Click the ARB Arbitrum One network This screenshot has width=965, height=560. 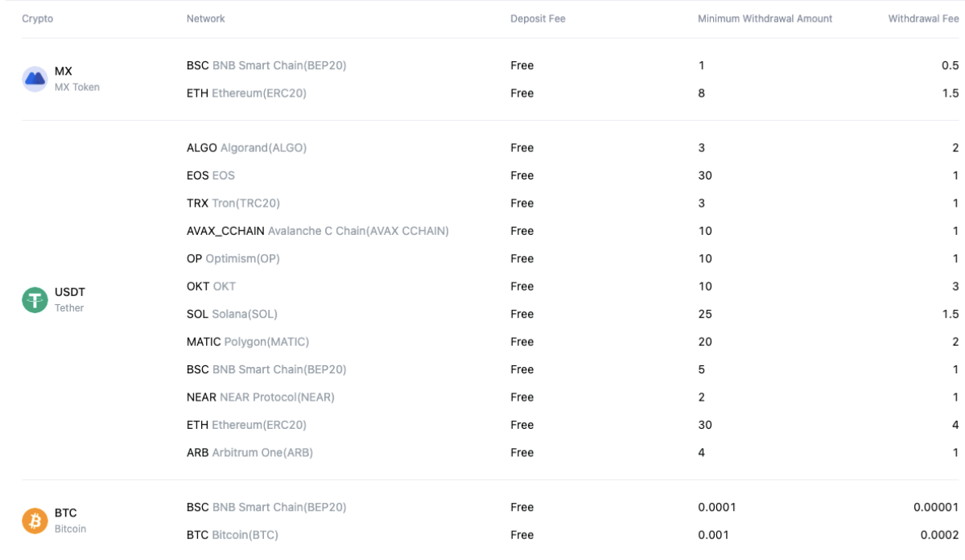pyautogui.click(x=249, y=453)
